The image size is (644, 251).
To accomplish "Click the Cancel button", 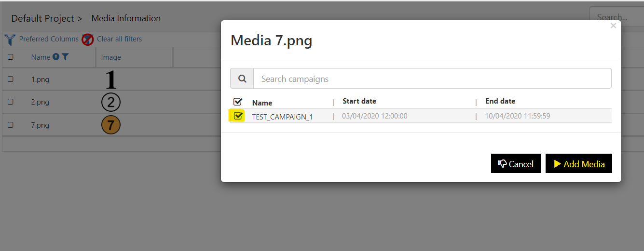I will [x=516, y=163].
